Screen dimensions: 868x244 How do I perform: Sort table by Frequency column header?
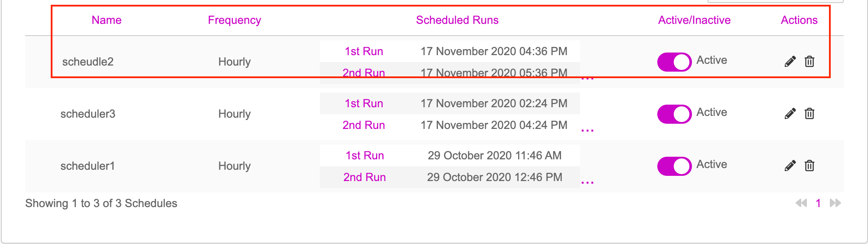pyautogui.click(x=235, y=20)
